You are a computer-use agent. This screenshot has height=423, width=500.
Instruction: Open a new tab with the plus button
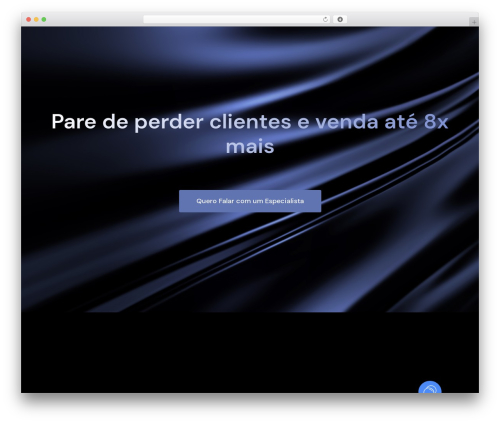[474, 22]
